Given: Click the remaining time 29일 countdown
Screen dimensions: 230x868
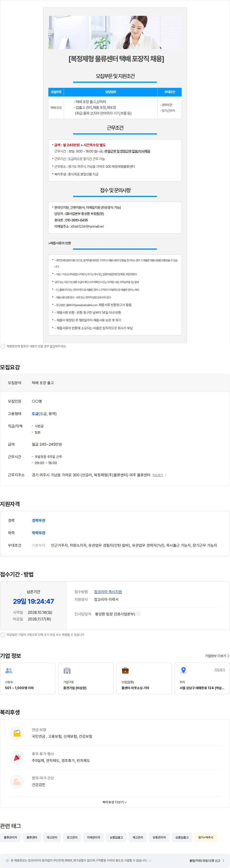Looking at the screenshot, I should [33, 601].
